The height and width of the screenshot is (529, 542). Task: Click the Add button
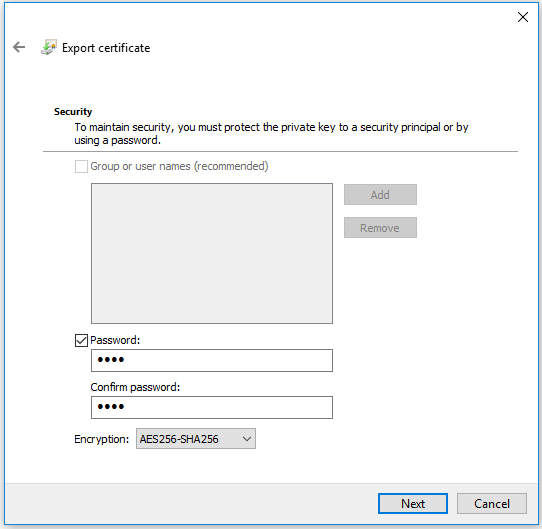coord(380,195)
